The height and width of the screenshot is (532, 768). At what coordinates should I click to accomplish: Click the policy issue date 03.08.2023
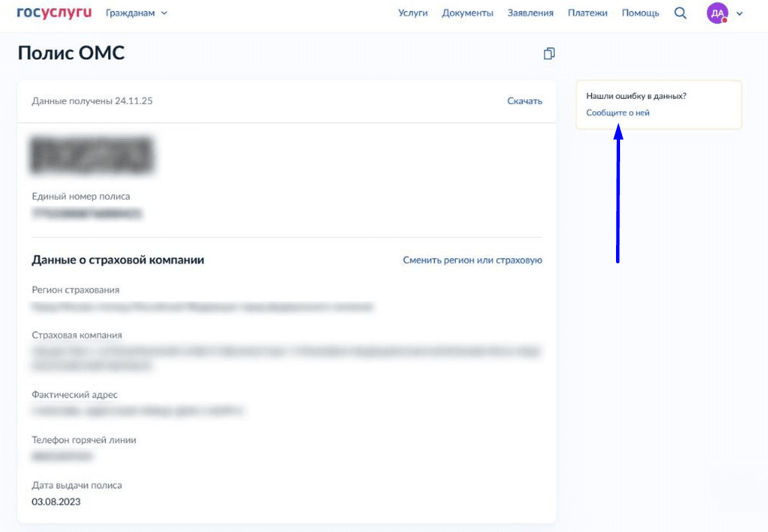click(56, 502)
